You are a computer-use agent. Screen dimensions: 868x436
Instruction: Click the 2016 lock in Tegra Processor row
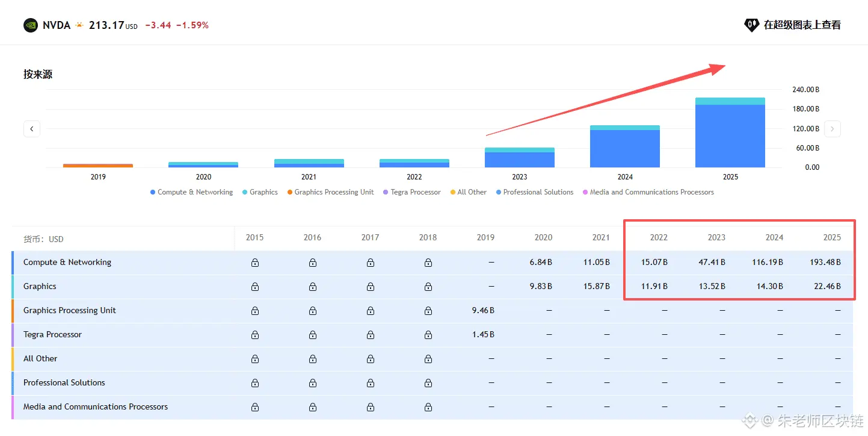(313, 335)
